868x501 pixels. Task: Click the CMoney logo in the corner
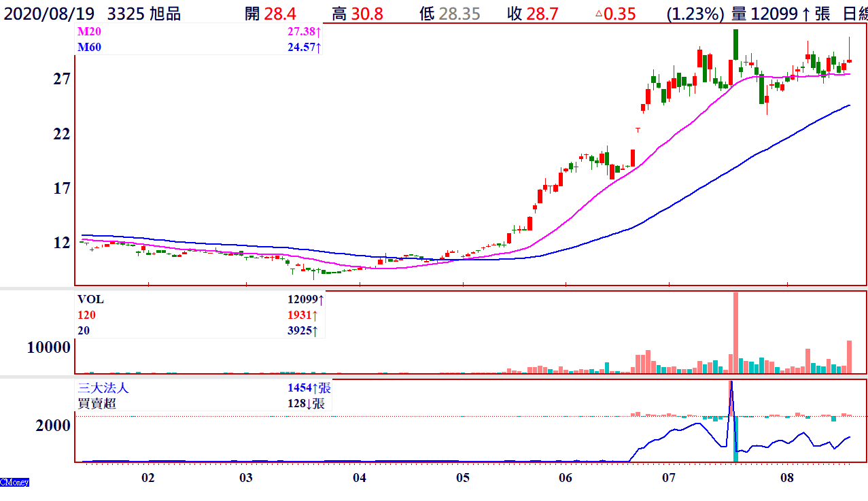pos(14,482)
